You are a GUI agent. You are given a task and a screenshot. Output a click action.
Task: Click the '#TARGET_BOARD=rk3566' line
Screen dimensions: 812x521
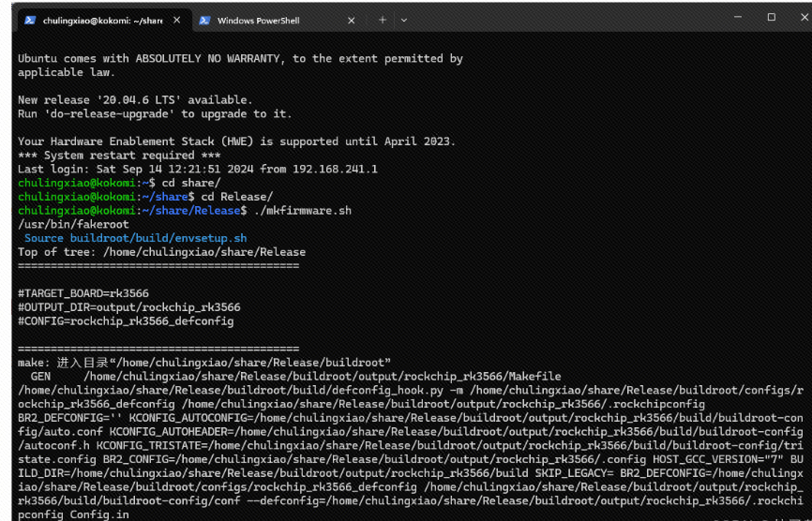pyautogui.click(x=83, y=293)
